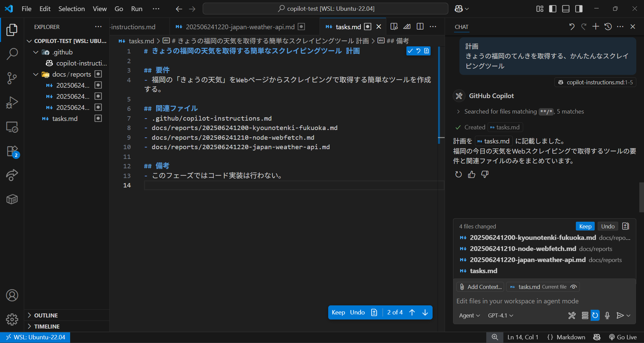Viewport: 644px width, 343px height.
Task: Switch to the 202506241220-japan-weather-api.md tab
Action: (x=240, y=27)
